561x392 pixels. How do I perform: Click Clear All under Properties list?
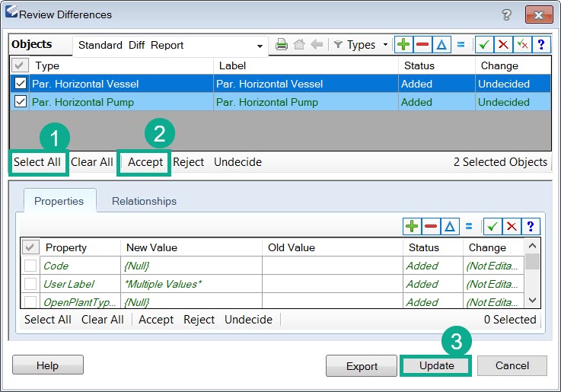[103, 320]
